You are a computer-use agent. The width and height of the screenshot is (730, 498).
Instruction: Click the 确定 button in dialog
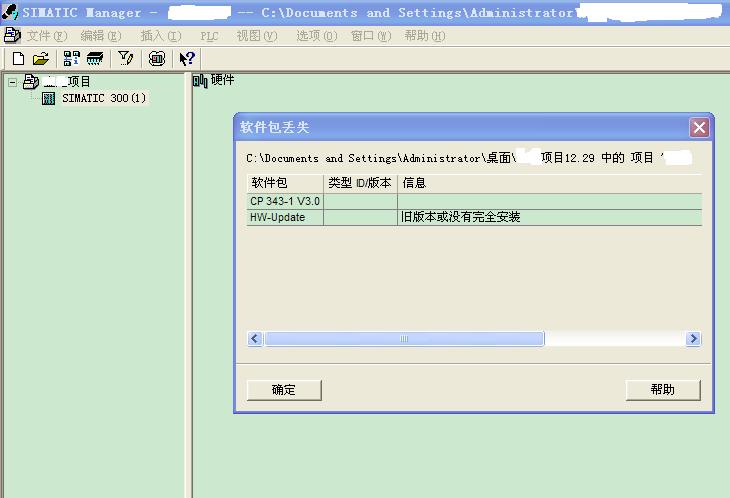(x=284, y=390)
